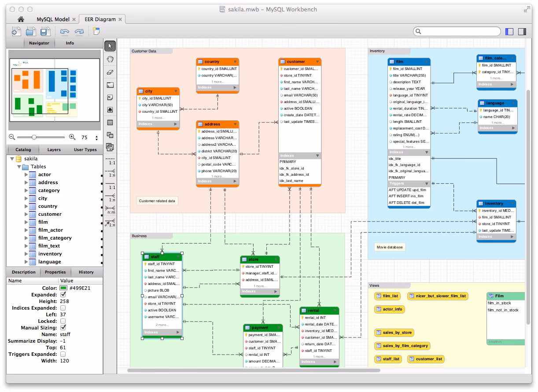Click the green #499E21 color swatch
The image size is (538, 392).
pyautogui.click(x=64, y=288)
